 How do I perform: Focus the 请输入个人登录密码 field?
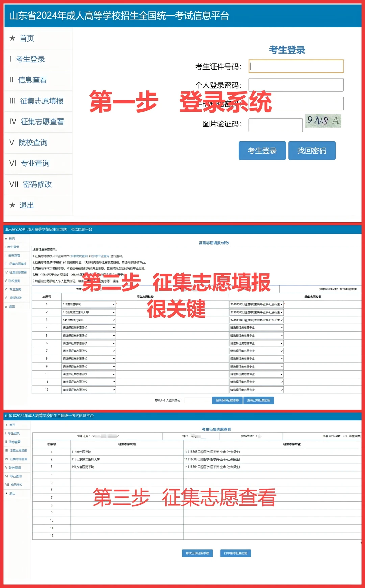tap(197, 400)
